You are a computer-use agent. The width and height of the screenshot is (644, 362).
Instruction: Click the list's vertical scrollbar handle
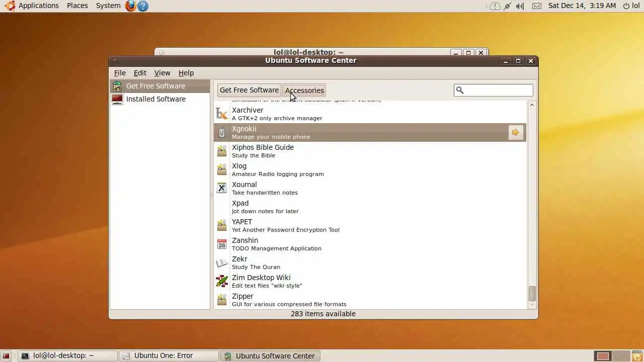click(532, 293)
